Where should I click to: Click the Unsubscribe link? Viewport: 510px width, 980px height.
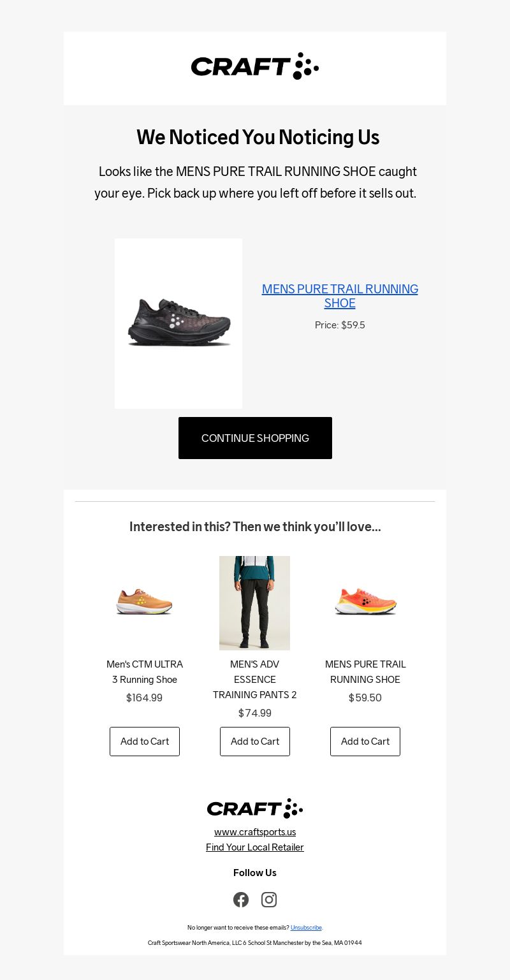pos(306,928)
